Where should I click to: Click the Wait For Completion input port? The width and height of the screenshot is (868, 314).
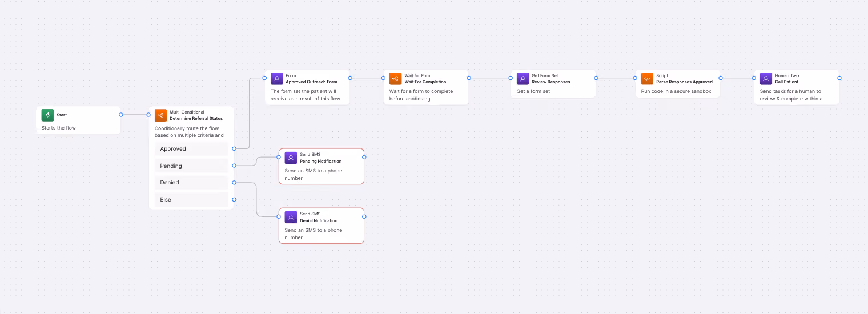click(x=383, y=78)
